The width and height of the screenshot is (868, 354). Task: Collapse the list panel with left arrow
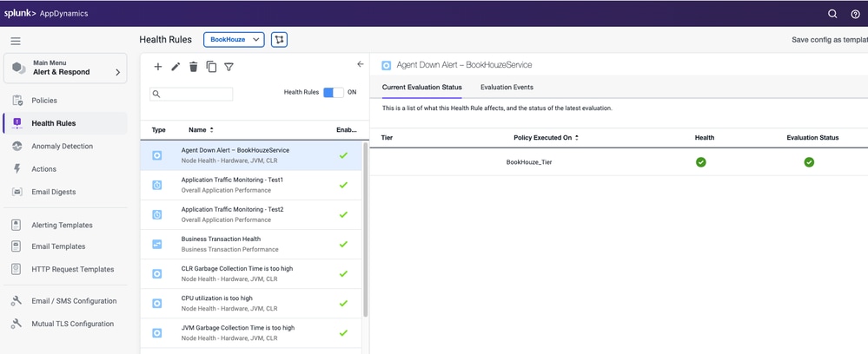(x=360, y=64)
